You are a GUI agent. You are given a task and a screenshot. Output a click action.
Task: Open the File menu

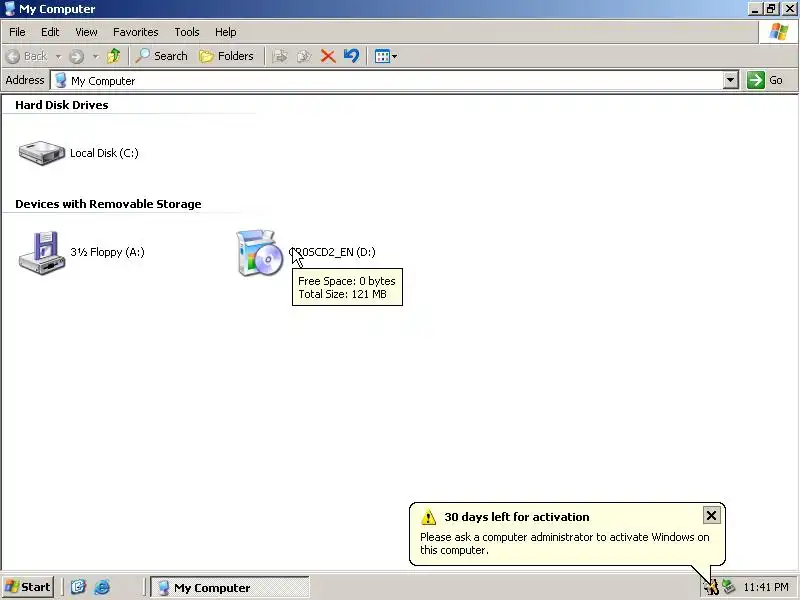click(x=17, y=32)
